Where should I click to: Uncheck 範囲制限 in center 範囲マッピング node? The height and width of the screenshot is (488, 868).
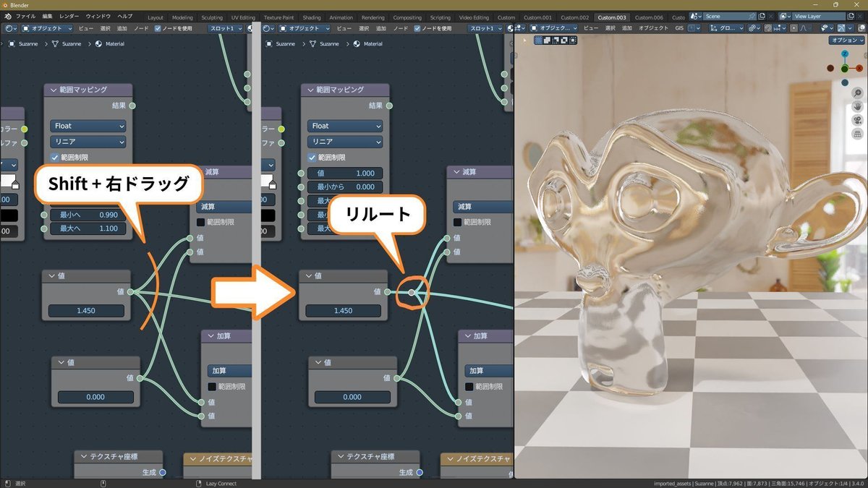[x=312, y=158]
